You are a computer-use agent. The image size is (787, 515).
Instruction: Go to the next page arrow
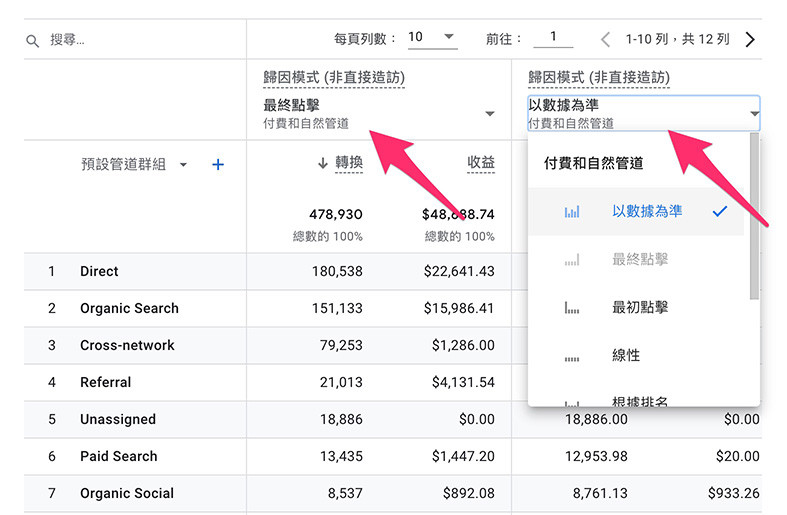750,40
